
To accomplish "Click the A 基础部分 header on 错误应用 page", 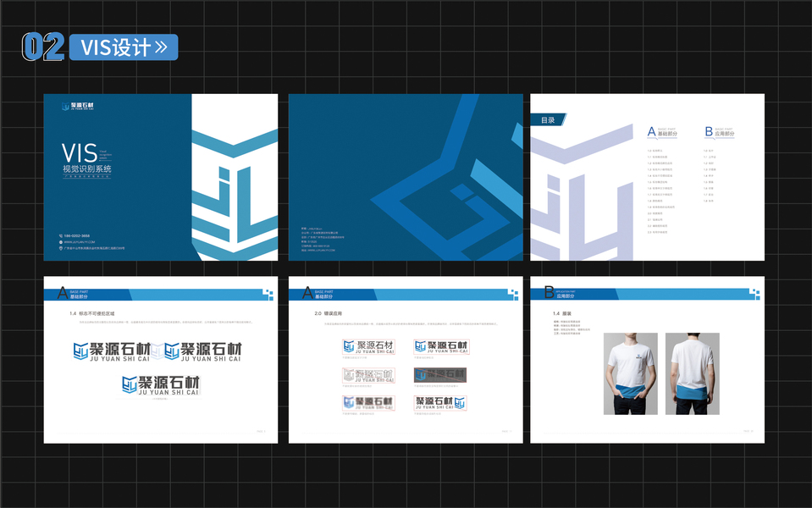I will click(318, 294).
